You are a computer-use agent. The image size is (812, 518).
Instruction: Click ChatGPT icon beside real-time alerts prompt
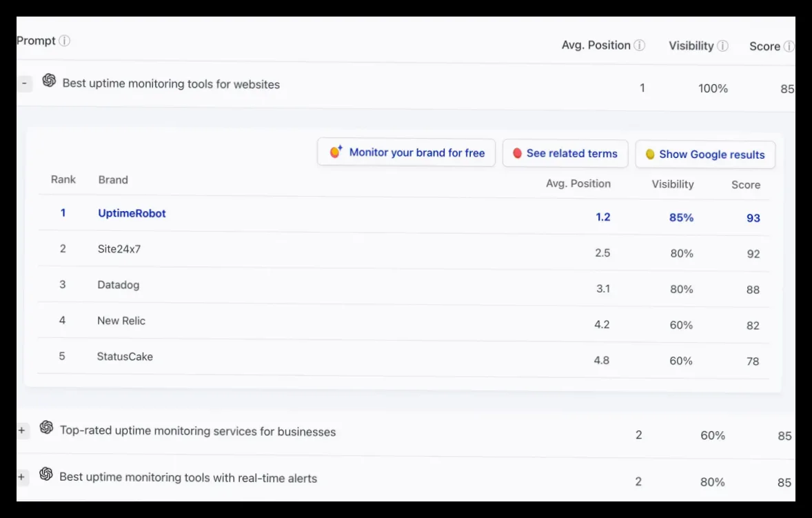pyautogui.click(x=45, y=474)
